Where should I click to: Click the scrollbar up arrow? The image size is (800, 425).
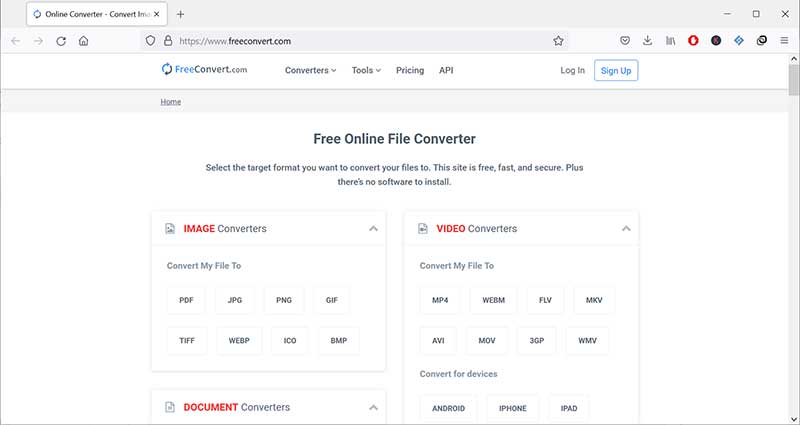[x=794, y=59]
